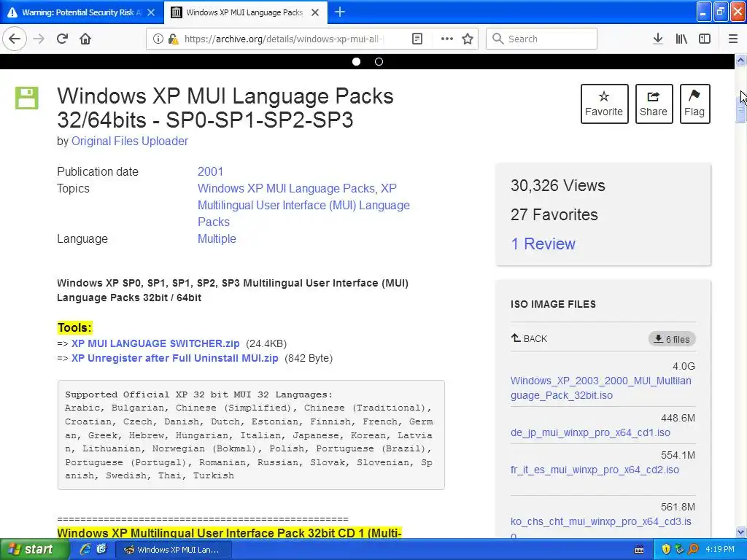Open Windows_XP_2003_2000_MUI_Multilanguage_Pack_32bit.iso
Image resolution: width=747 pixels, height=560 pixels.
(x=601, y=388)
